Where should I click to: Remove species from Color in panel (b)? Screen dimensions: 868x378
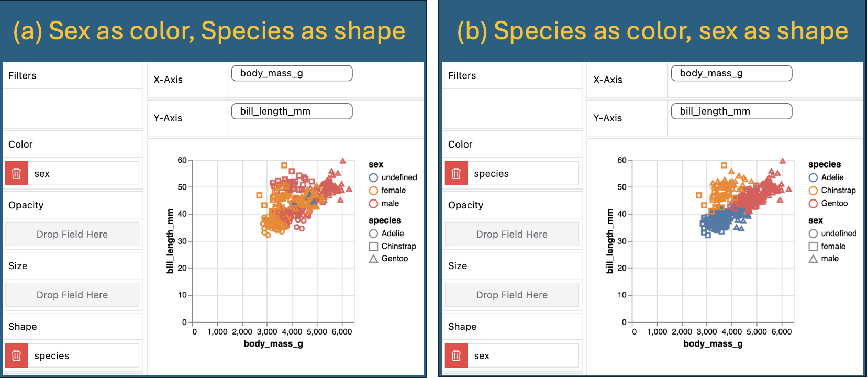coord(456,173)
